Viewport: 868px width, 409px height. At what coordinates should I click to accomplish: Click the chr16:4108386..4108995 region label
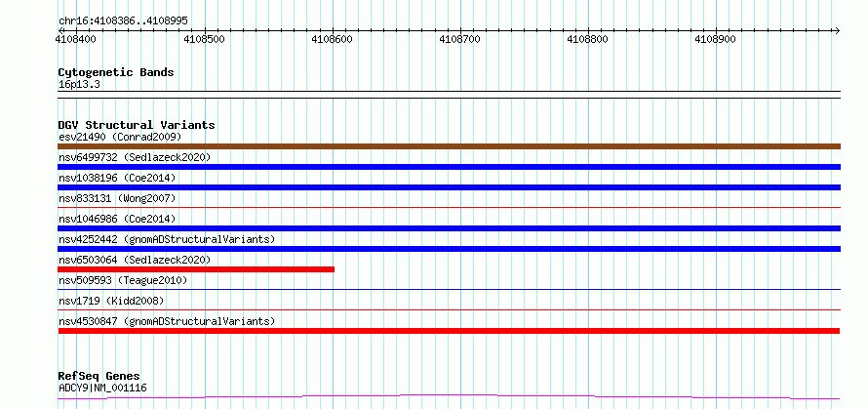[x=123, y=21]
